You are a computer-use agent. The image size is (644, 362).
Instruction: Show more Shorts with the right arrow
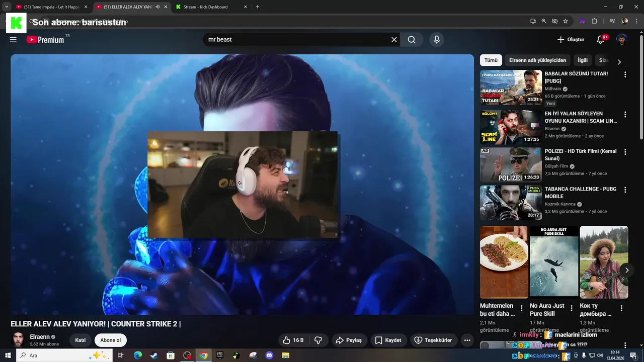point(627,270)
